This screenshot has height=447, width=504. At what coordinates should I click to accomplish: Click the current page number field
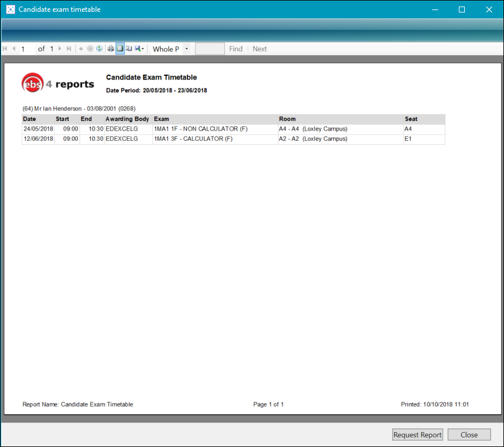(x=27, y=49)
